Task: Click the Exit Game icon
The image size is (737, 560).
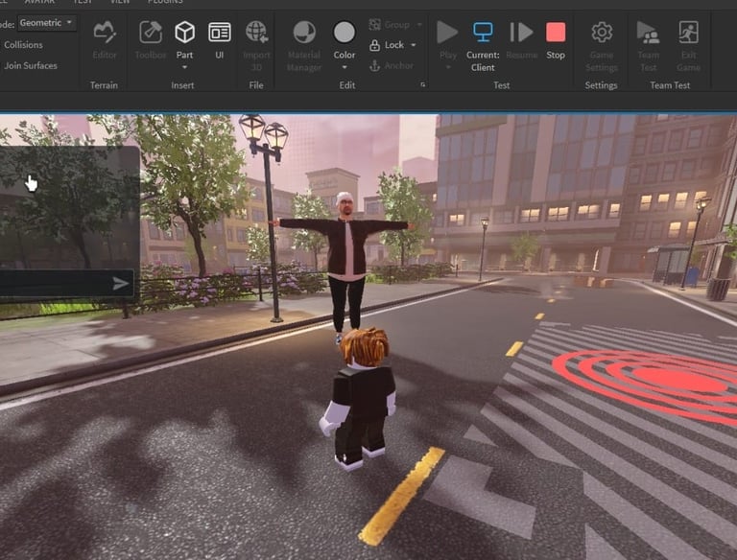Action: (689, 33)
